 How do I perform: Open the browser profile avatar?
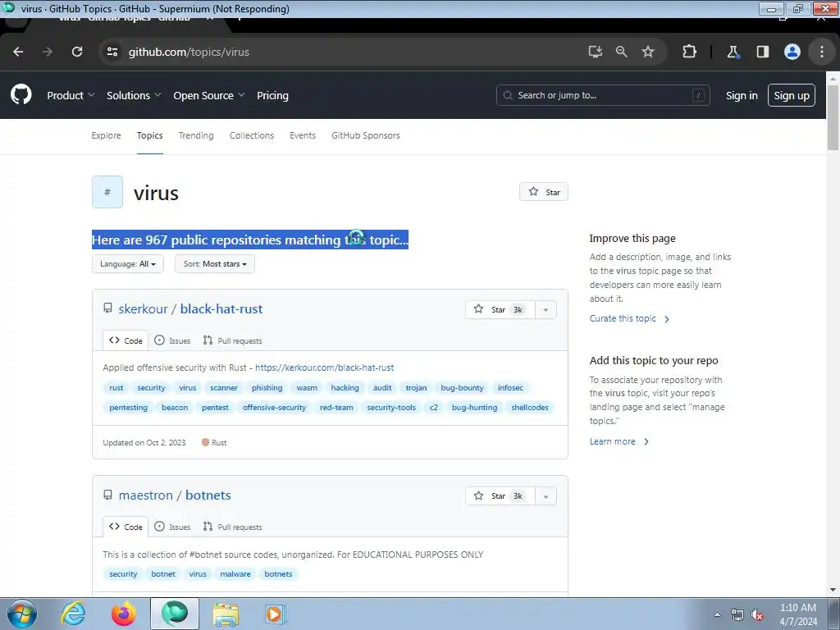[x=792, y=52]
